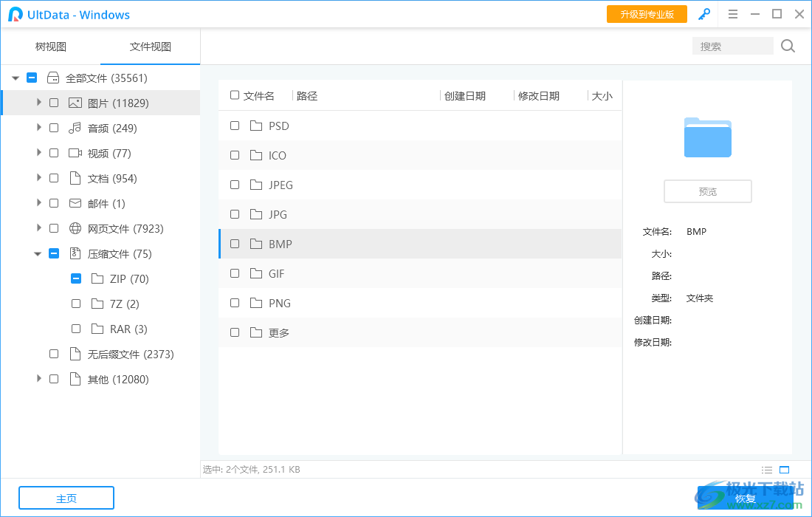Uncheck the ZIP folder checkbox

pyautogui.click(x=75, y=278)
